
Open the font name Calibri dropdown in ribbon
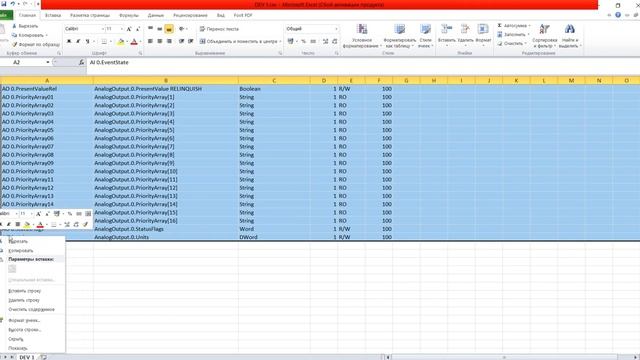click(x=102, y=29)
